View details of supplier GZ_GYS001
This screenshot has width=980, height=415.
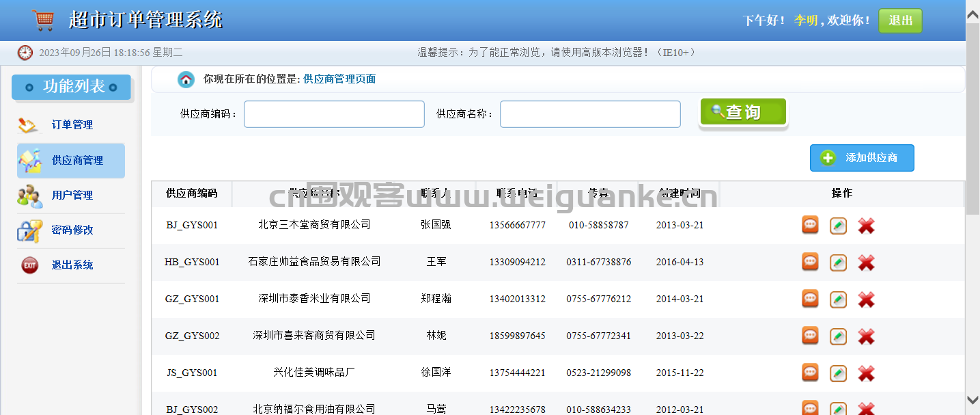coord(810,299)
